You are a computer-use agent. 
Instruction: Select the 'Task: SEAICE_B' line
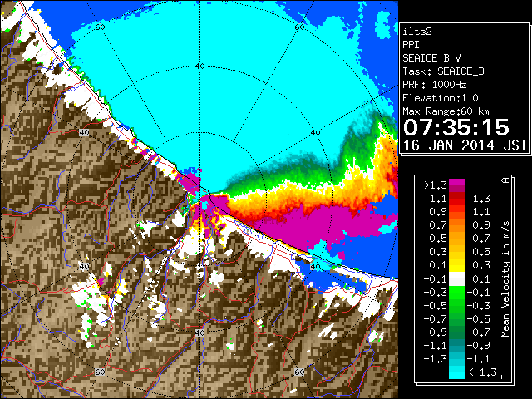443,71
